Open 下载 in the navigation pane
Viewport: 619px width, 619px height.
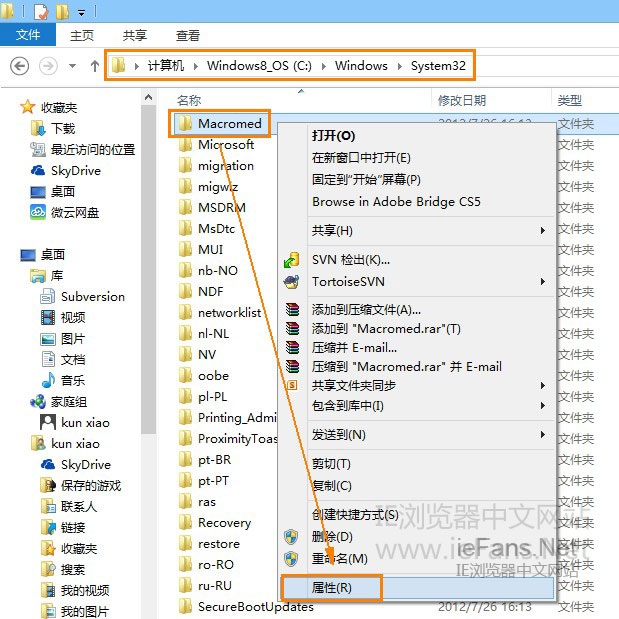coord(63,128)
